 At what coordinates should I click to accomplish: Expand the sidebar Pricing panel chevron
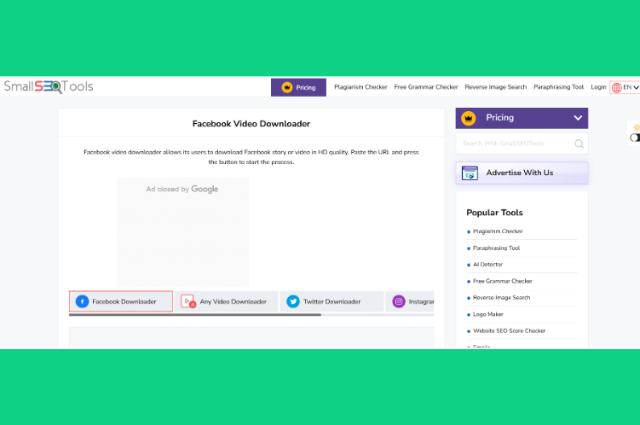click(578, 118)
